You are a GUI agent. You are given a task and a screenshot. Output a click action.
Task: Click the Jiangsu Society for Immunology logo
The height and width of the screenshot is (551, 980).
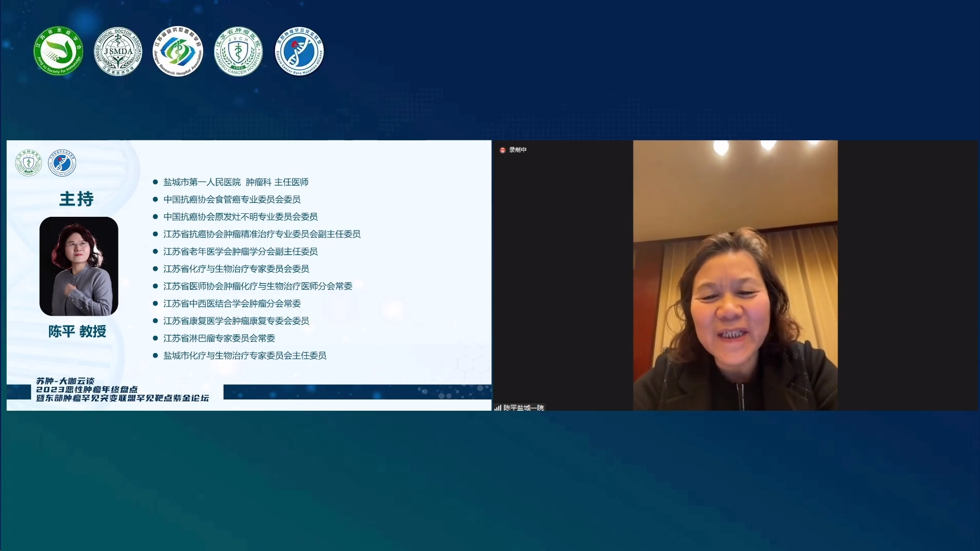tap(58, 52)
